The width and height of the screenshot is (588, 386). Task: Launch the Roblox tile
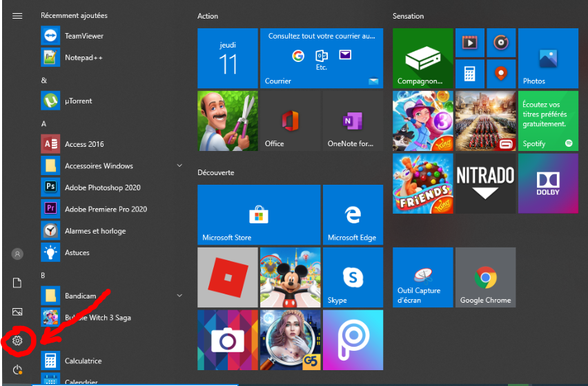click(228, 277)
